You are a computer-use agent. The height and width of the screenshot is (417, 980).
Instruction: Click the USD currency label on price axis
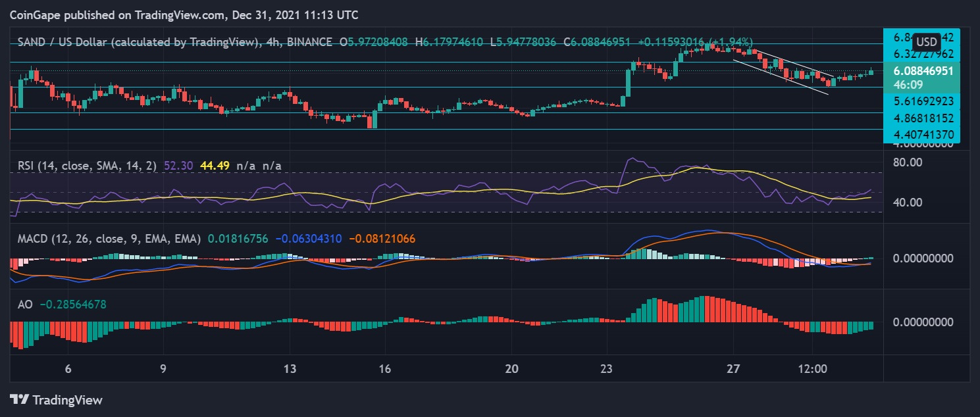pos(927,41)
